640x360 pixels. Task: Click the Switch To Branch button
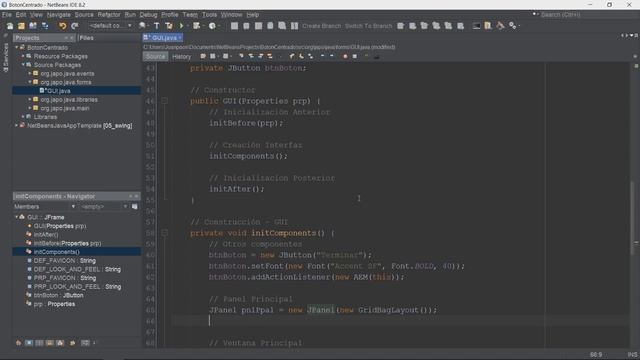point(369,26)
